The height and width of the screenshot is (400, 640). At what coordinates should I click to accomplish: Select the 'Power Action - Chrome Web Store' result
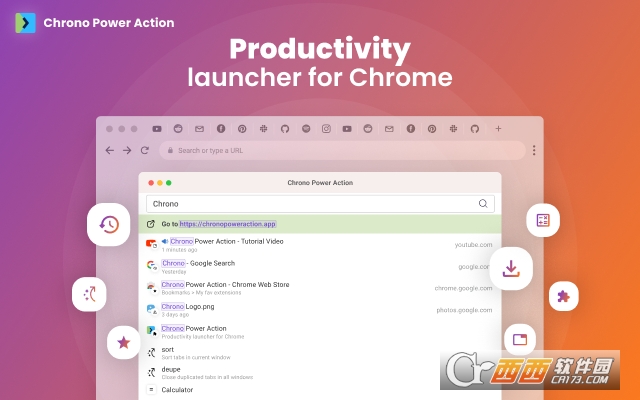pos(320,288)
